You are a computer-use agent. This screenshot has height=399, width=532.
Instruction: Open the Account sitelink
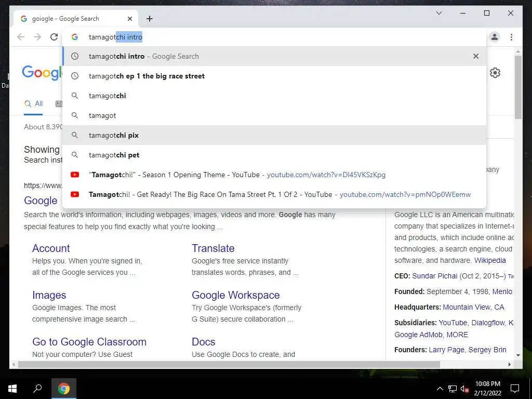click(51, 248)
